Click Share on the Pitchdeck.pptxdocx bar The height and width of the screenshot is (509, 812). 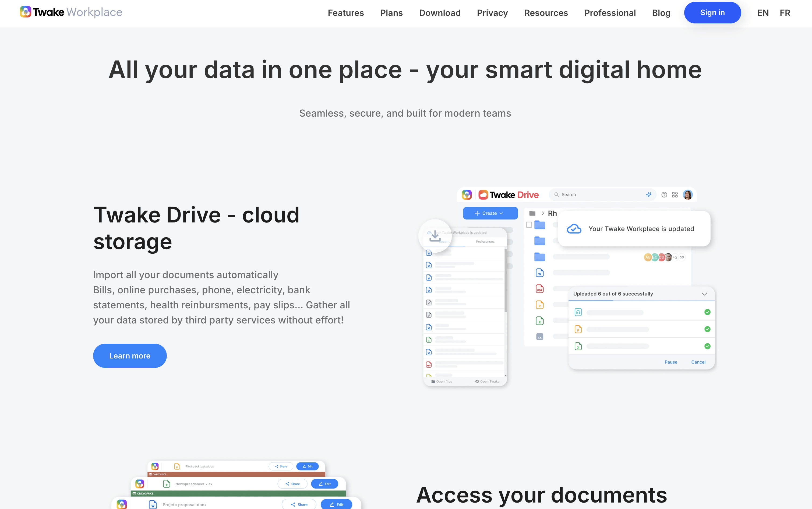click(281, 466)
